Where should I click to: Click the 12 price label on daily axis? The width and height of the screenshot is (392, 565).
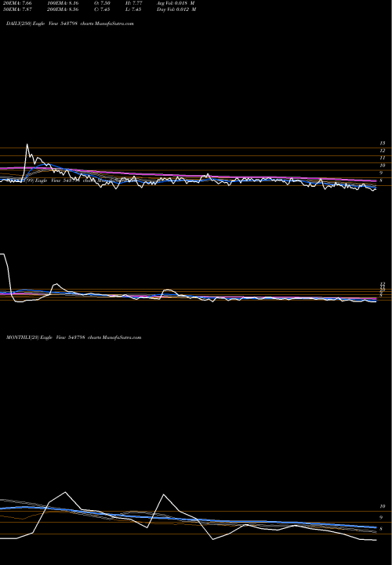383,151
